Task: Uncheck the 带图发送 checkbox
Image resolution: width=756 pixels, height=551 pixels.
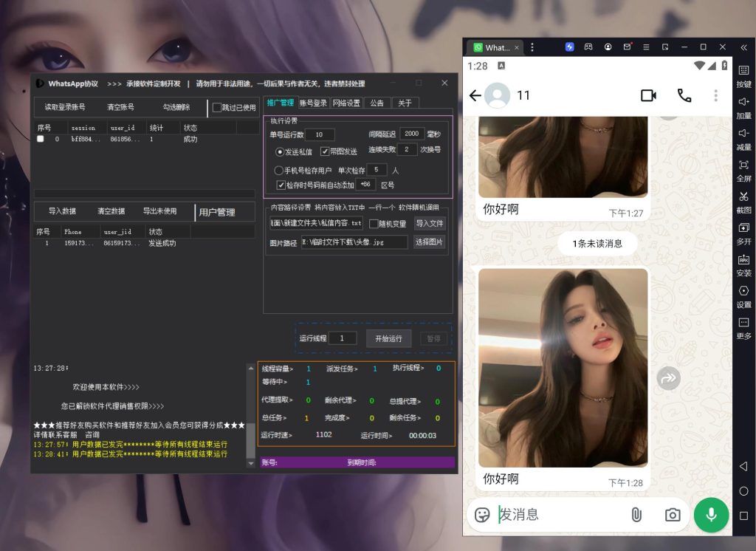Action: (325, 151)
